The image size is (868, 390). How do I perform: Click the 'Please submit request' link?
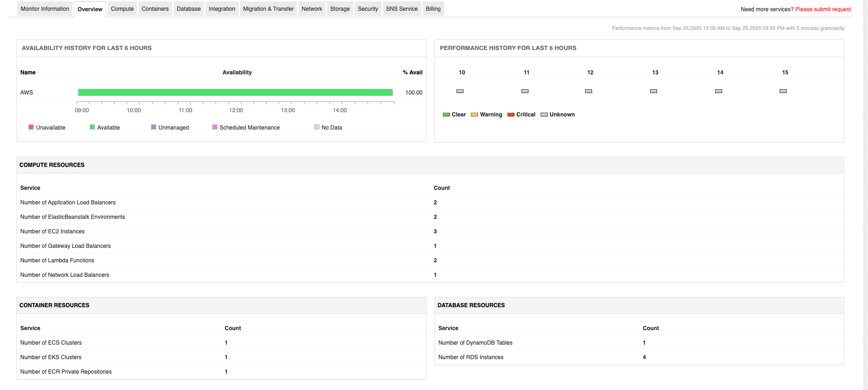click(823, 9)
